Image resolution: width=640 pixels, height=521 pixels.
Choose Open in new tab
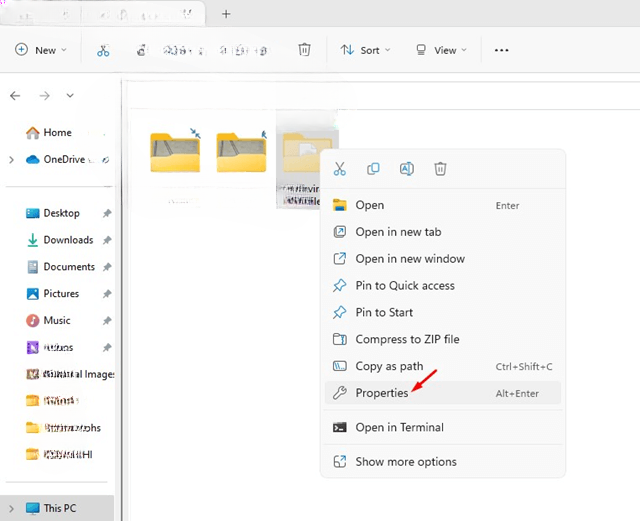point(443,232)
